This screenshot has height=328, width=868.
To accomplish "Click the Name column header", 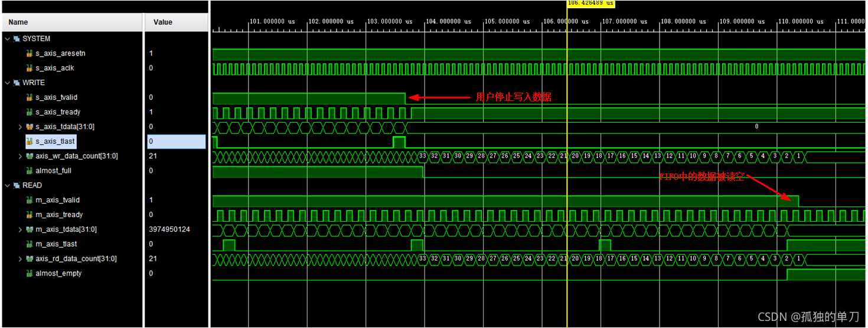I will 18,22.
